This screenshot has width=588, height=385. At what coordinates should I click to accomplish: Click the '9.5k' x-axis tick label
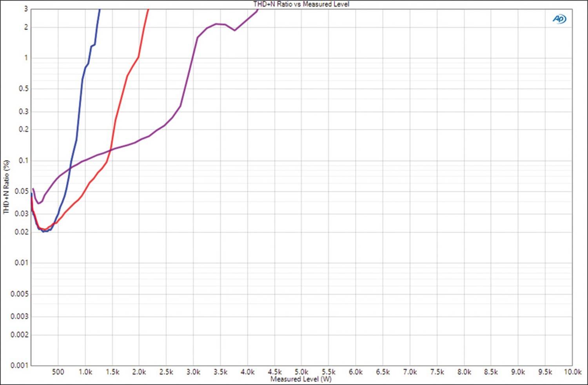click(545, 372)
